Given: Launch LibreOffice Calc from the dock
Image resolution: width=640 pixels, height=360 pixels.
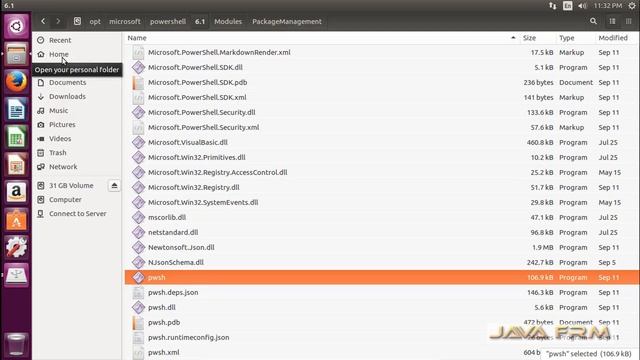Looking at the screenshot, I should click(16, 137).
